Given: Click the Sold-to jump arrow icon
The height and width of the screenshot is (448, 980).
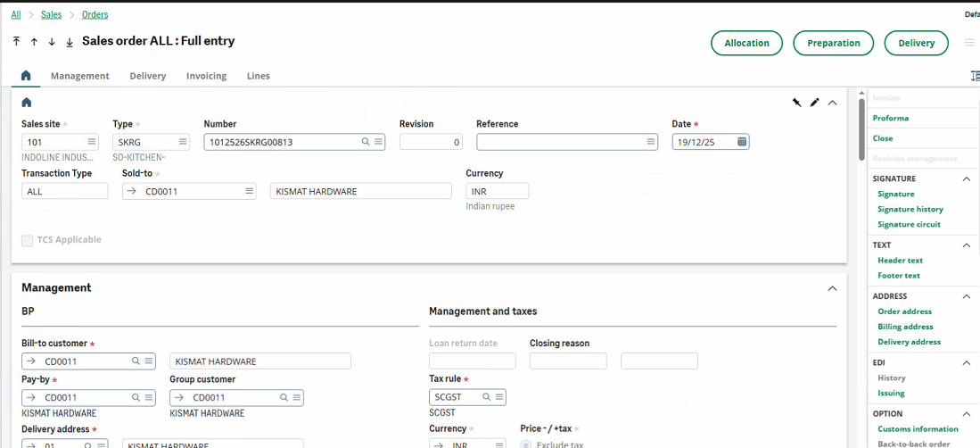Looking at the screenshot, I should click(131, 192).
